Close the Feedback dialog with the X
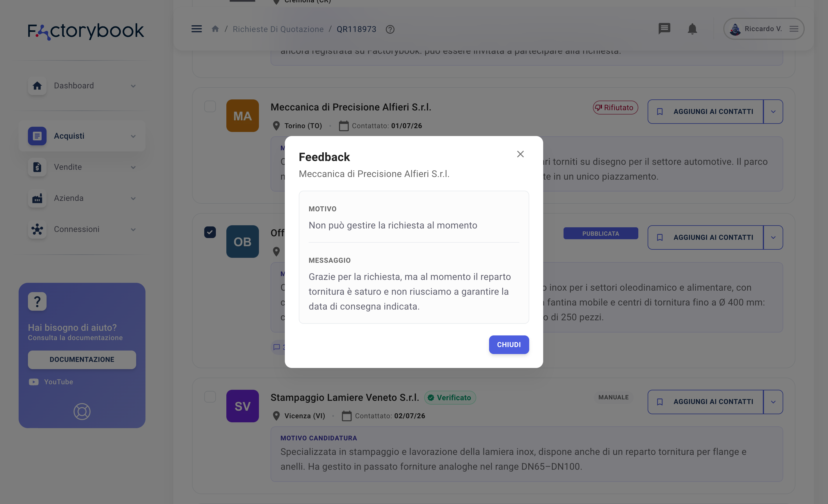Viewport: 828px width, 504px height. [x=520, y=154]
